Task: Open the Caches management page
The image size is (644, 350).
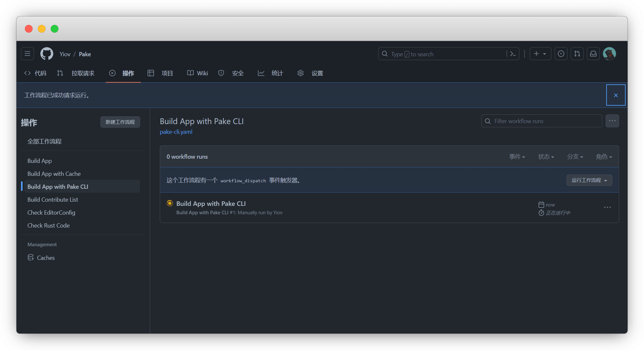Action: (46, 258)
